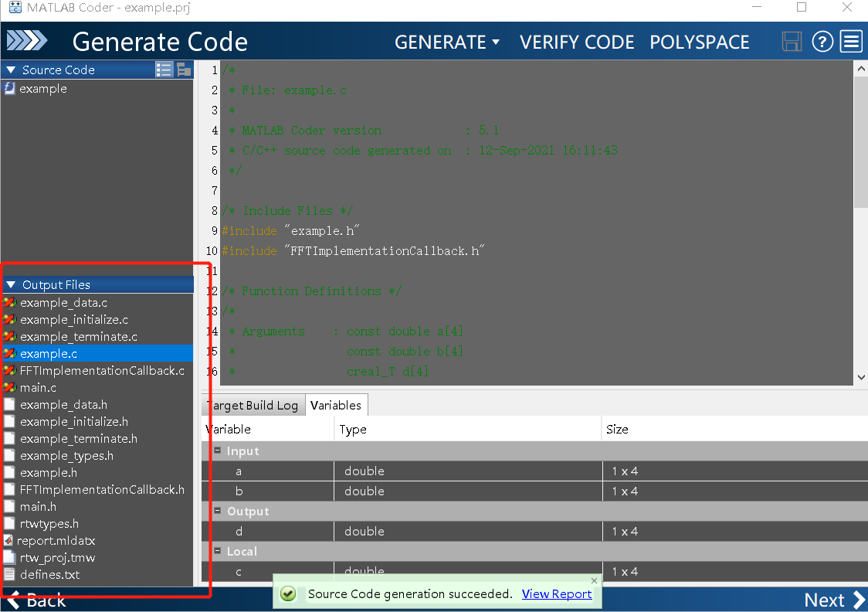
Task: Open example_terminate.c output file
Action: click(x=78, y=337)
